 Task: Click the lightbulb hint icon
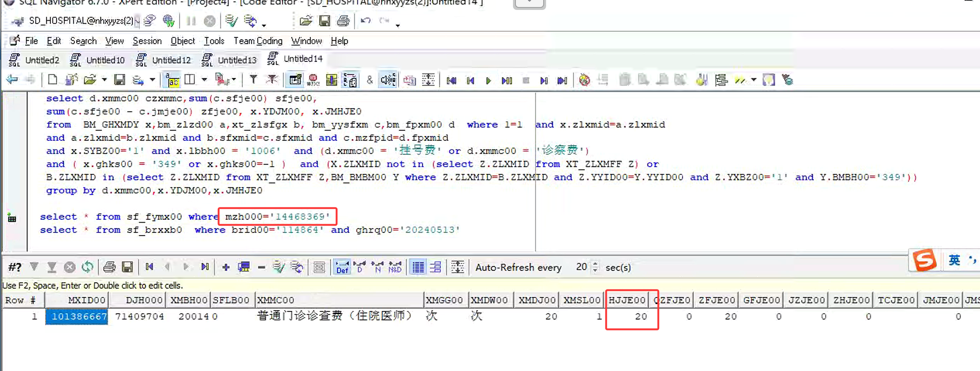click(x=768, y=80)
